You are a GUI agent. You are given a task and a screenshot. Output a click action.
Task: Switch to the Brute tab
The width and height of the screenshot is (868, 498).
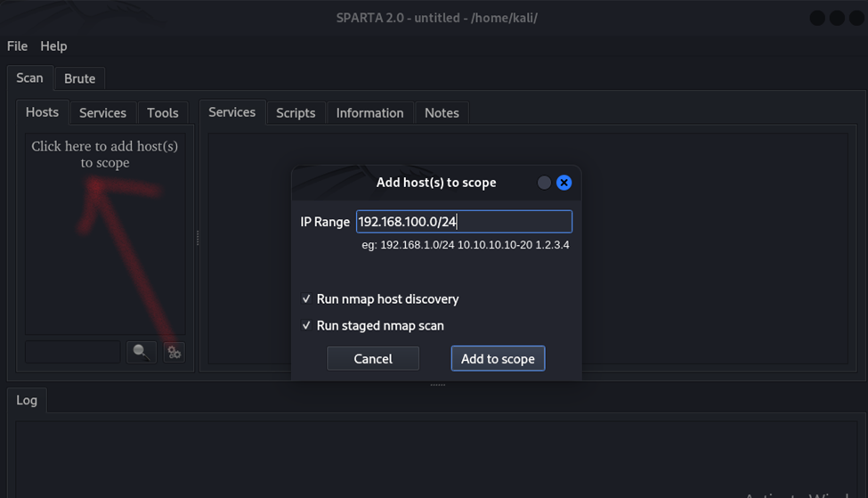click(x=80, y=78)
